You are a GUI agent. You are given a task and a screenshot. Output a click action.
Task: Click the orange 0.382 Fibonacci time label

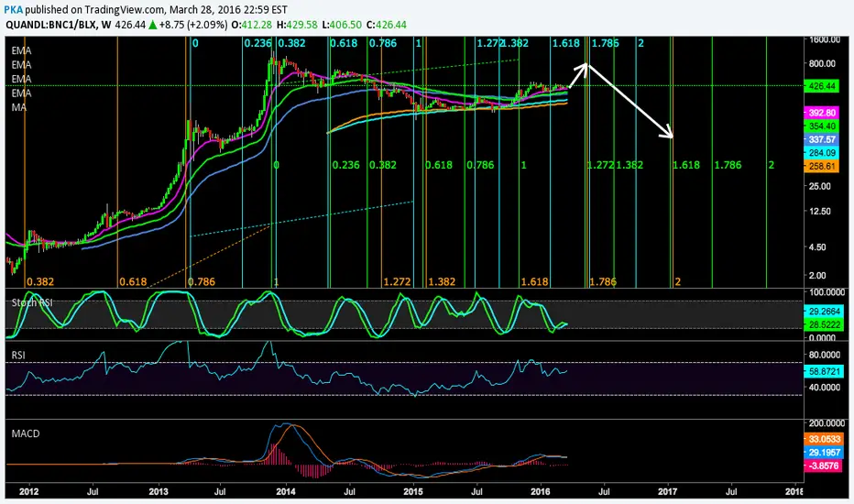click(x=40, y=281)
